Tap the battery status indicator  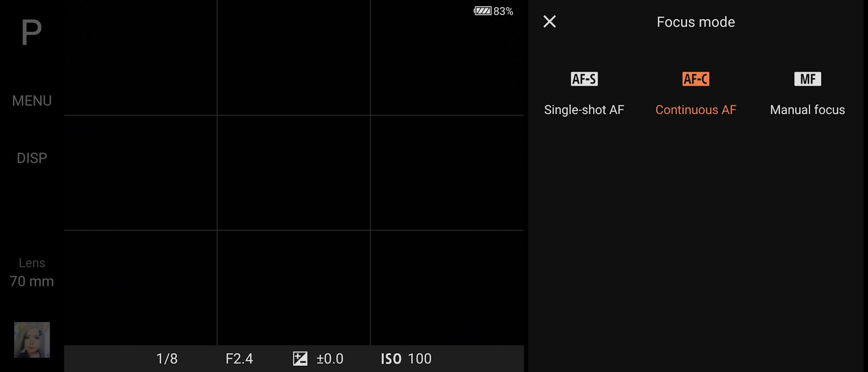pyautogui.click(x=494, y=11)
